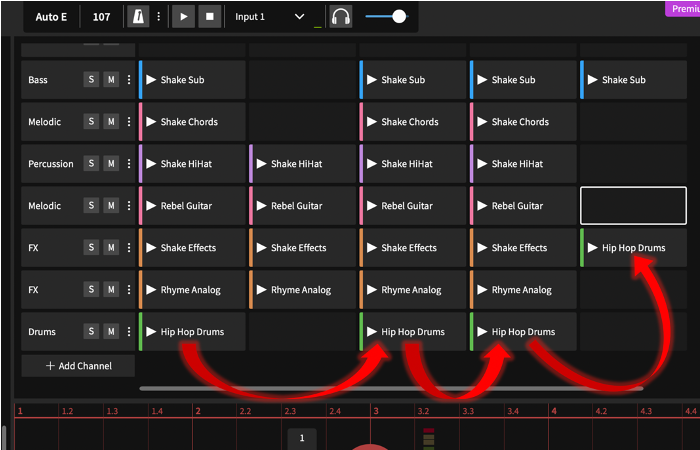
Task: Click the Add Channel button
Action: [78, 366]
